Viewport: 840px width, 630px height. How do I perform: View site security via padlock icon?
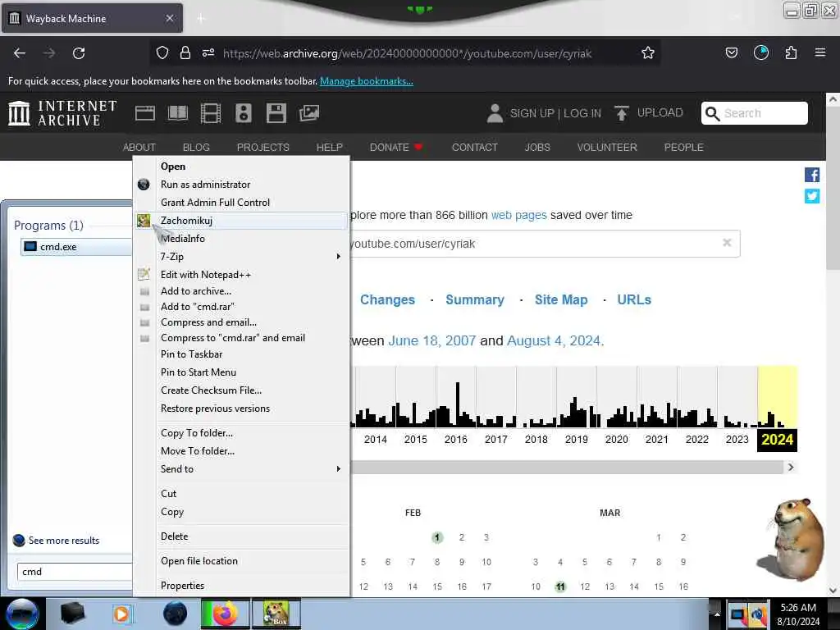[185, 53]
